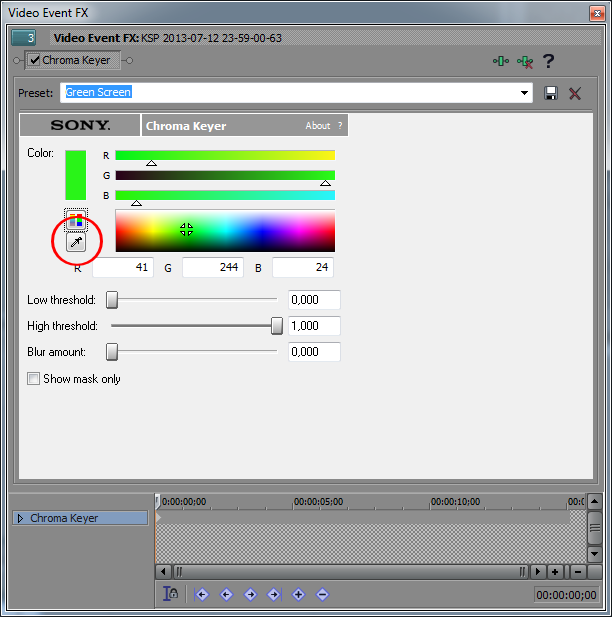Click the Blur amount slider handle
Viewport: 612px width, 617px height.
coord(112,352)
